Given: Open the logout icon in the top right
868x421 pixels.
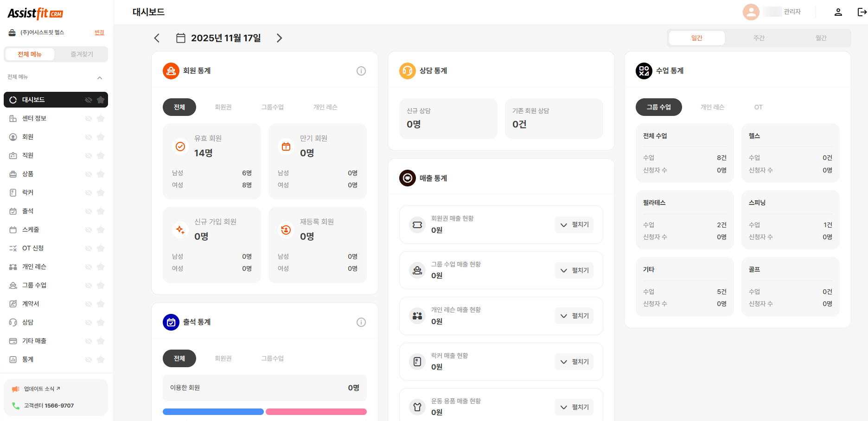Looking at the screenshot, I should click(861, 12).
